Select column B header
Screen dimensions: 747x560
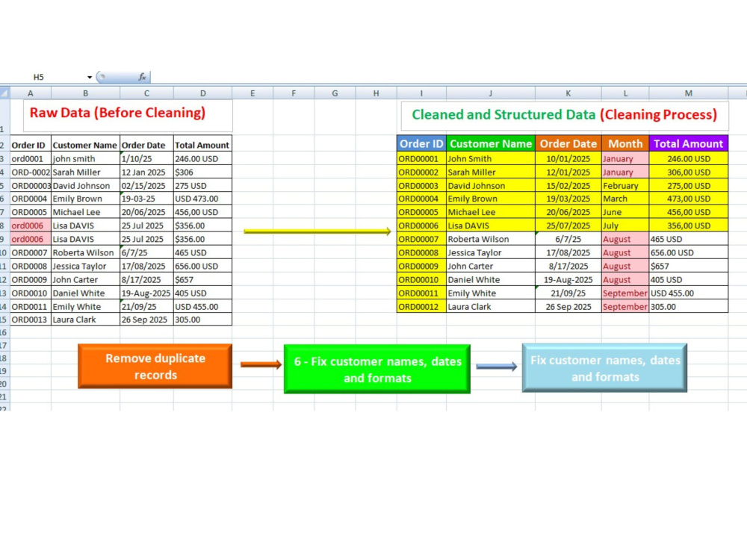click(x=85, y=93)
